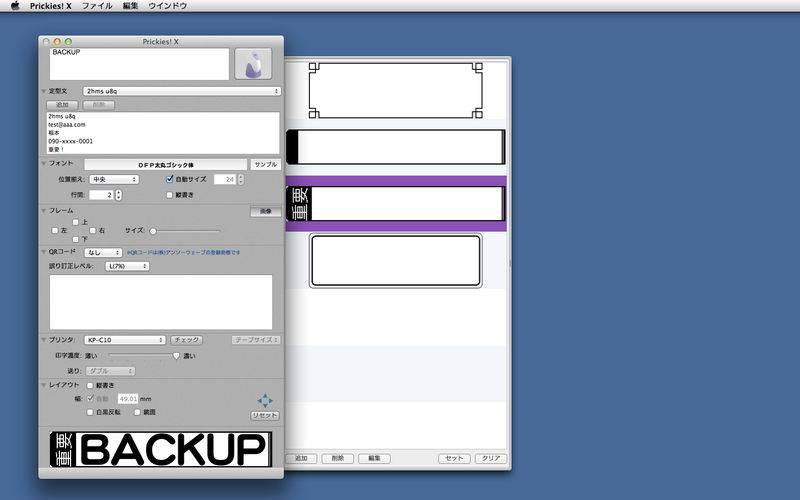
Task: Click the 行間 line spacing stepper
Action: point(118,195)
